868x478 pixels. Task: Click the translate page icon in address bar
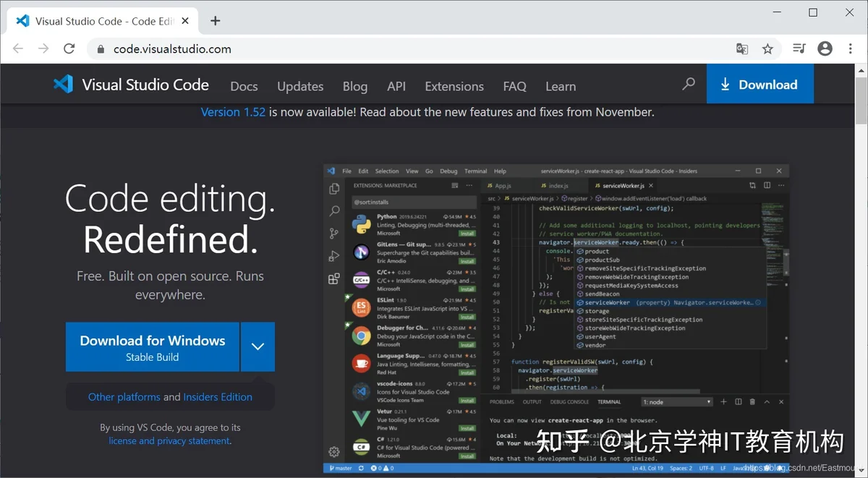[742, 48]
